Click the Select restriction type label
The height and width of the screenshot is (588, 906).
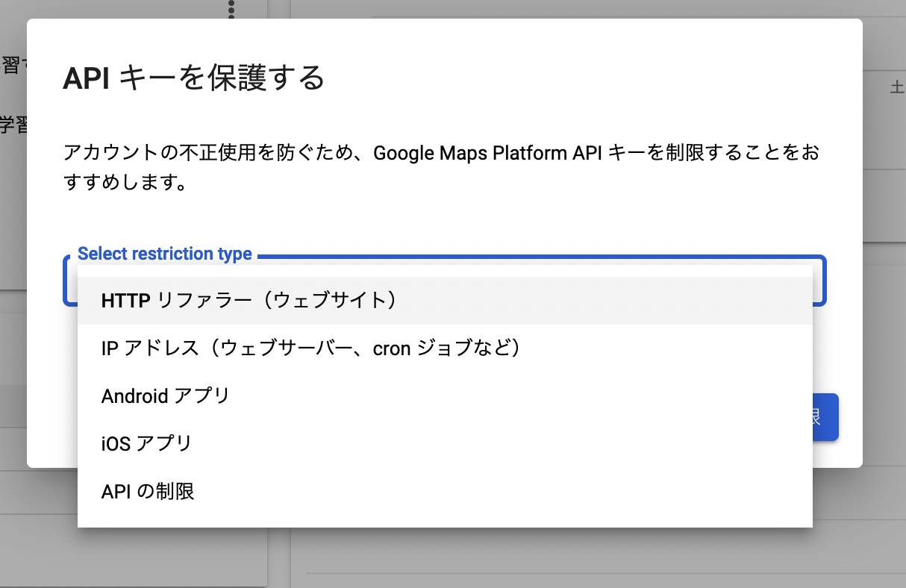coord(165,254)
